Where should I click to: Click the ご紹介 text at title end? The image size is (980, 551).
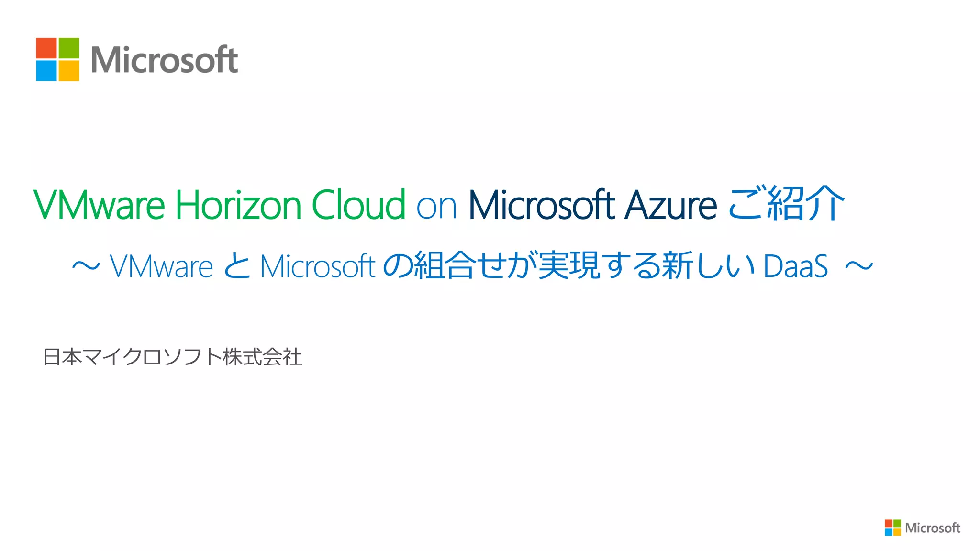click(x=786, y=203)
